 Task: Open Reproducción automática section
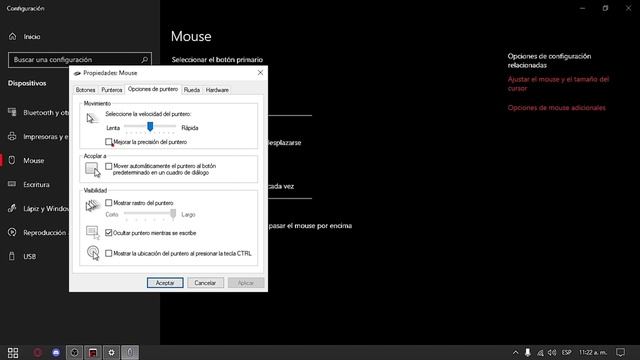click(39, 233)
